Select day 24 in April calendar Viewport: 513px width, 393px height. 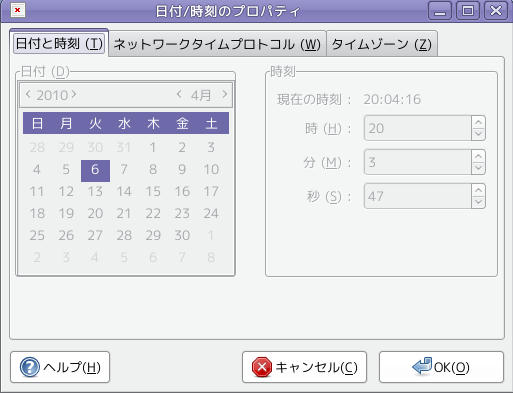[211, 214]
